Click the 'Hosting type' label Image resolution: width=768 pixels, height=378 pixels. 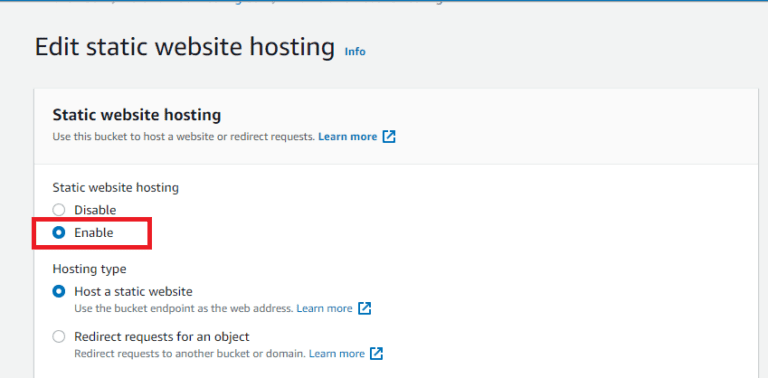90,269
